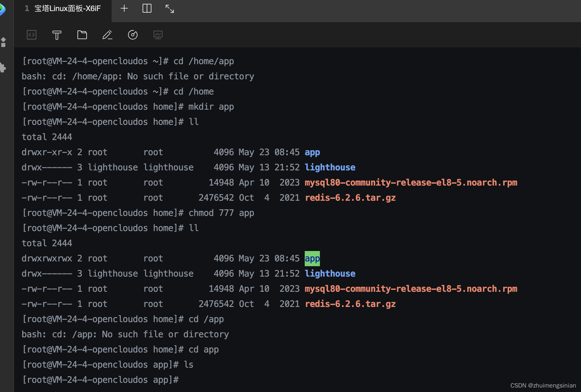The height and width of the screenshot is (392, 581).
Task: Click the first 14948 file size value
Action: point(221,182)
